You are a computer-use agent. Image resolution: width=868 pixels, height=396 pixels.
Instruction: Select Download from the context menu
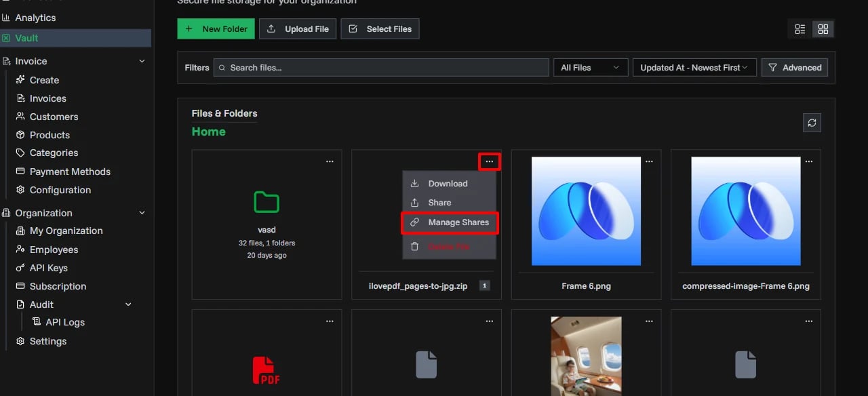coord(448,183)
